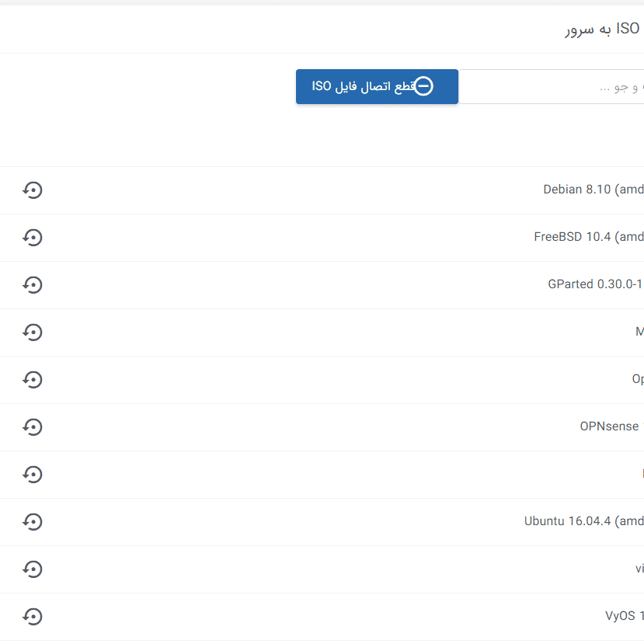Image resolution: width=644 pixels, height=644 pixels.
Task: Click the VyOS row's circular arrow icon
Action: [32, 617]
